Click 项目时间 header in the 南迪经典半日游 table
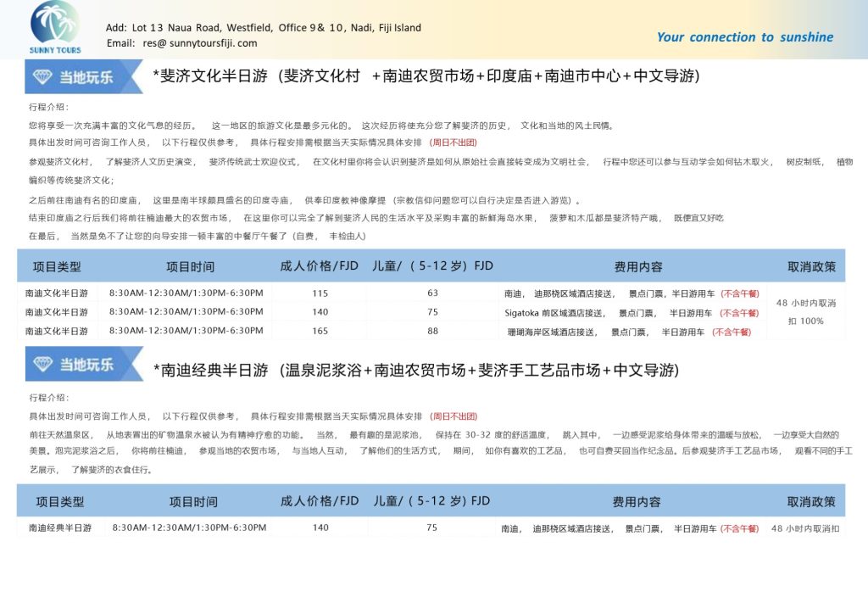868x614 pixels. click(x=193, y=502)
